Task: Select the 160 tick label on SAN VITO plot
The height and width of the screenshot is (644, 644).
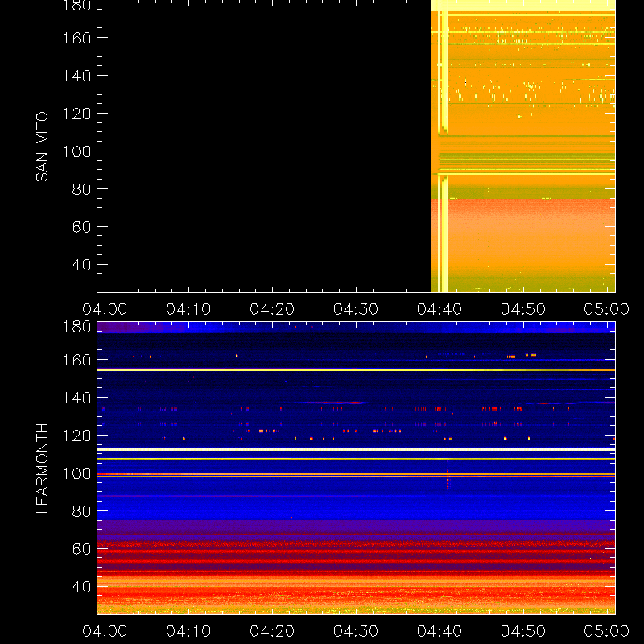Action: [76, 38]
